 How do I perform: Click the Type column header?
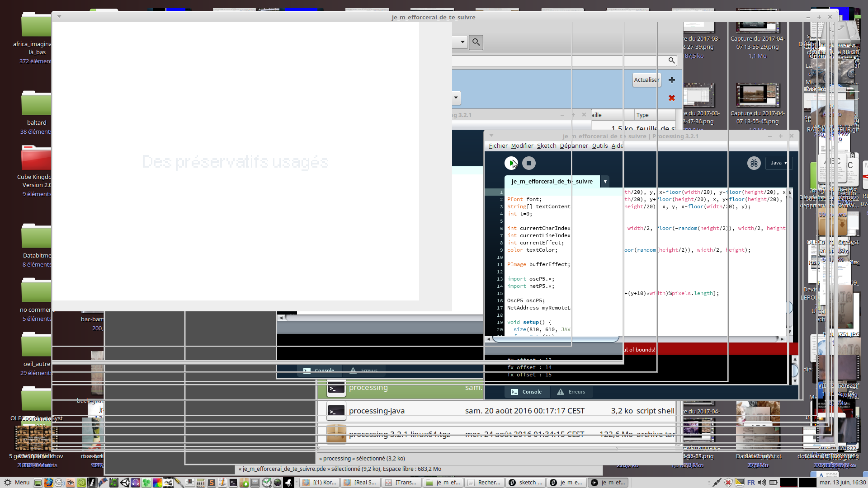click(642, 115)
